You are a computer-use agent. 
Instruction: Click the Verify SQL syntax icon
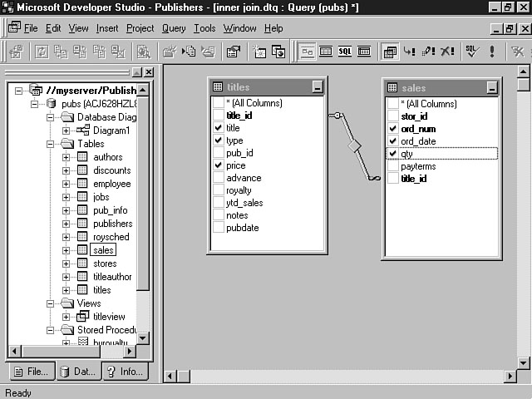click(x=472, y=52)
